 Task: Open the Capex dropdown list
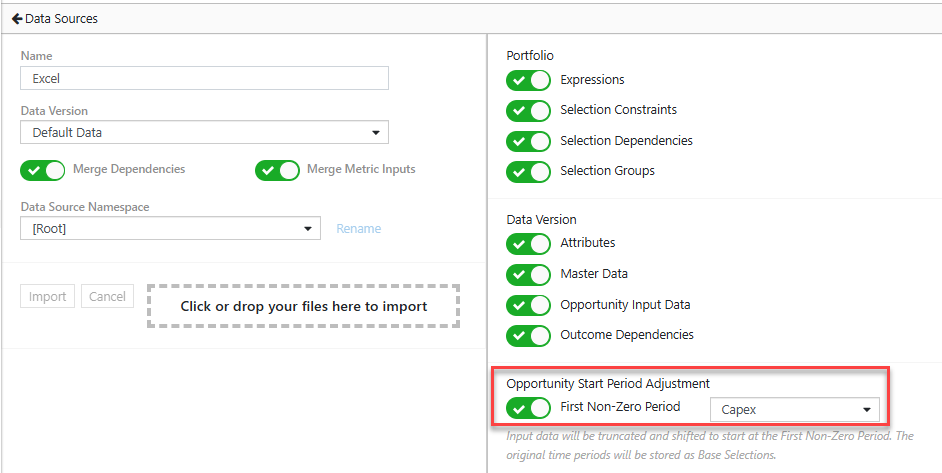(795, 410)
